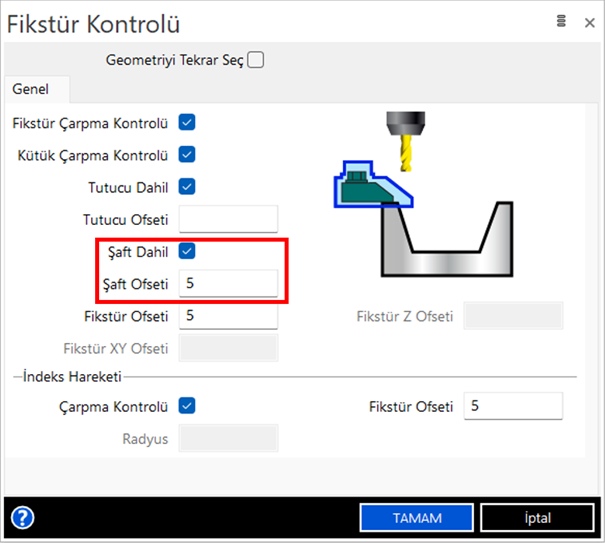
Task: Click the Tutucu Dahil label text
Action: coord(128,188)
